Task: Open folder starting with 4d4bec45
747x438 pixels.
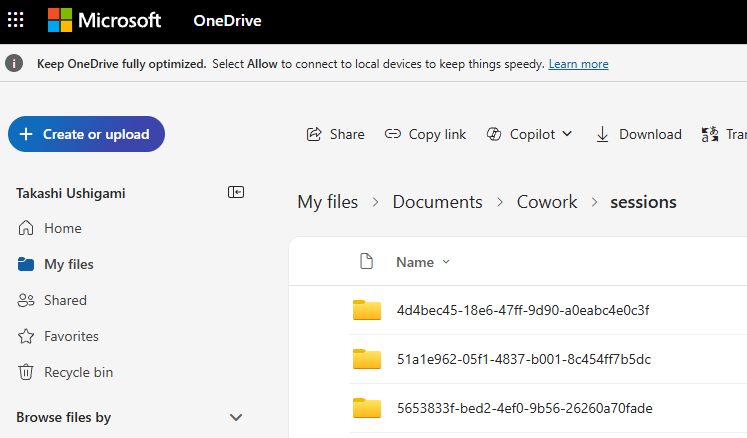Action: pyautogui.click(x=523, y=310)
